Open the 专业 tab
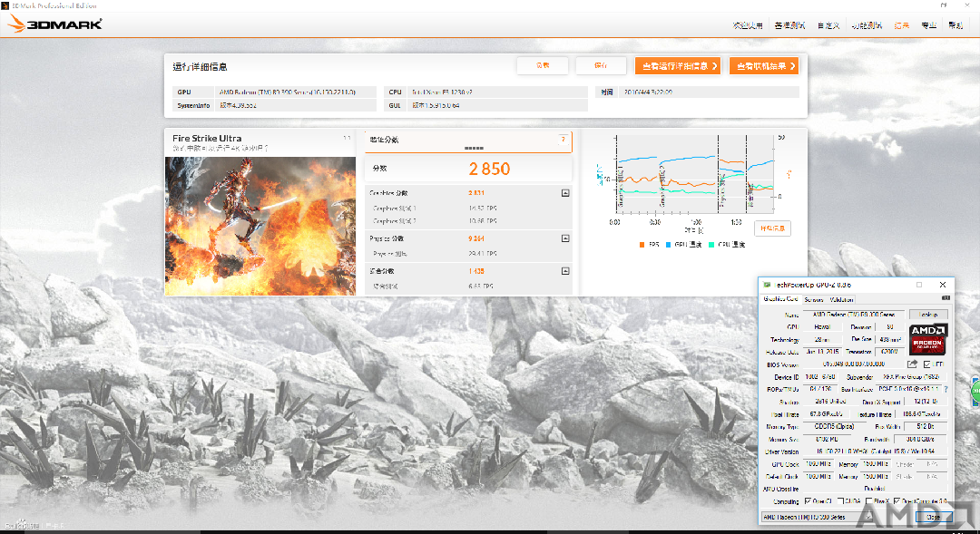The image size is (980, 534). tap(929, 25)
